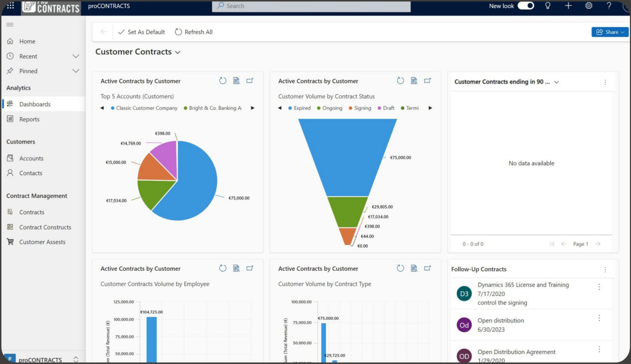
Task: Toggle the Ongoing legend series
Action: tap(330, 108)
